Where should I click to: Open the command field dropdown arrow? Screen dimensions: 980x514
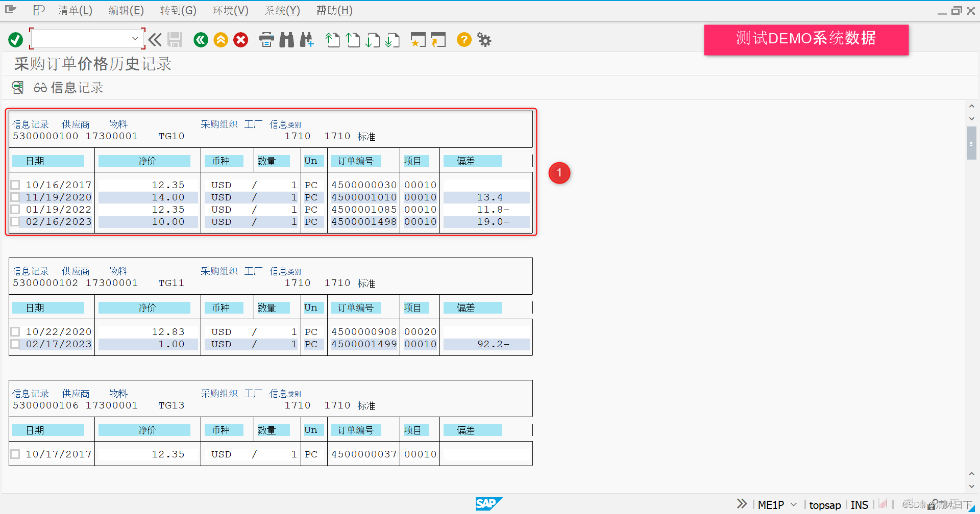(x=135, y=38)
